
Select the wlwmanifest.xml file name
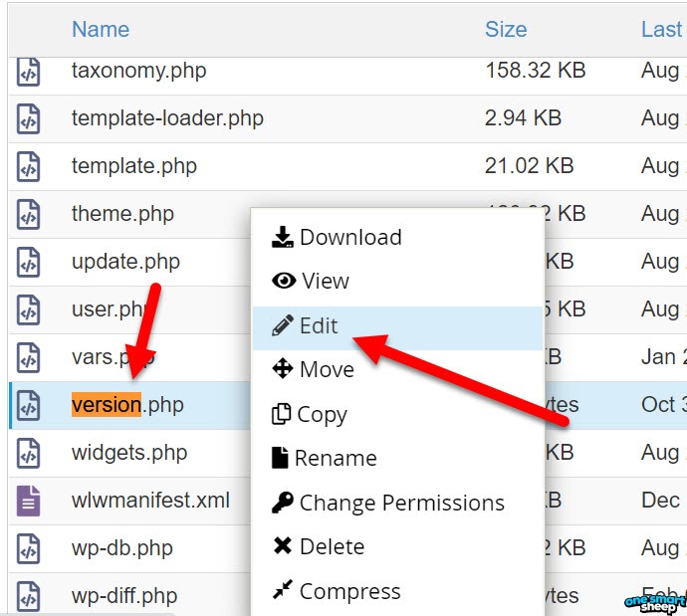click(150, 500)
